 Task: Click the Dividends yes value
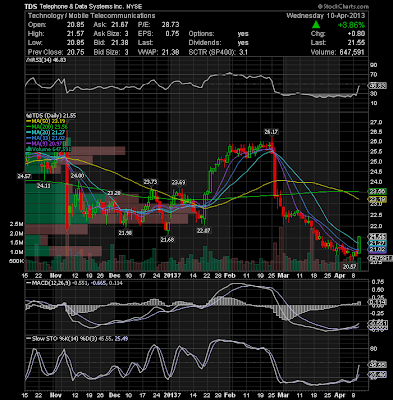click(243, 43)
